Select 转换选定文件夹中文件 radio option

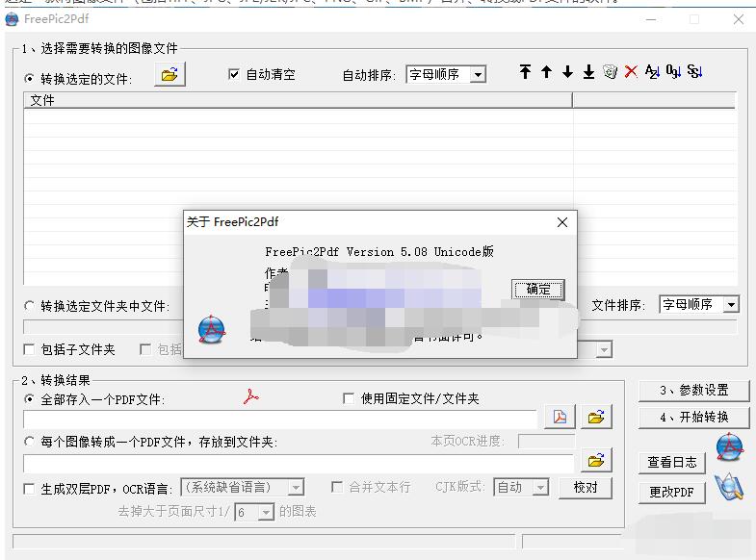30,305
